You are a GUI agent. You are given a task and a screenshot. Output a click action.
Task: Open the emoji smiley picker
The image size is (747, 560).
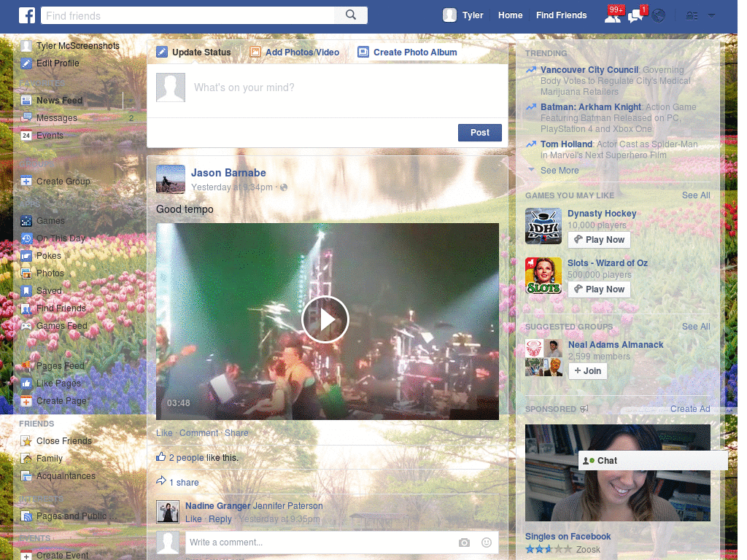tap(487, 542)
